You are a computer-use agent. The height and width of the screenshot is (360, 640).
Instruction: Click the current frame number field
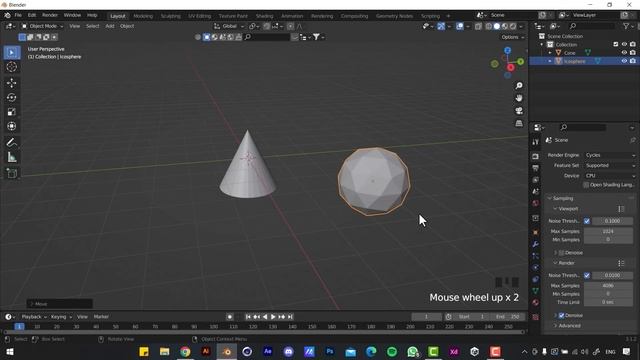coord(426,317)
